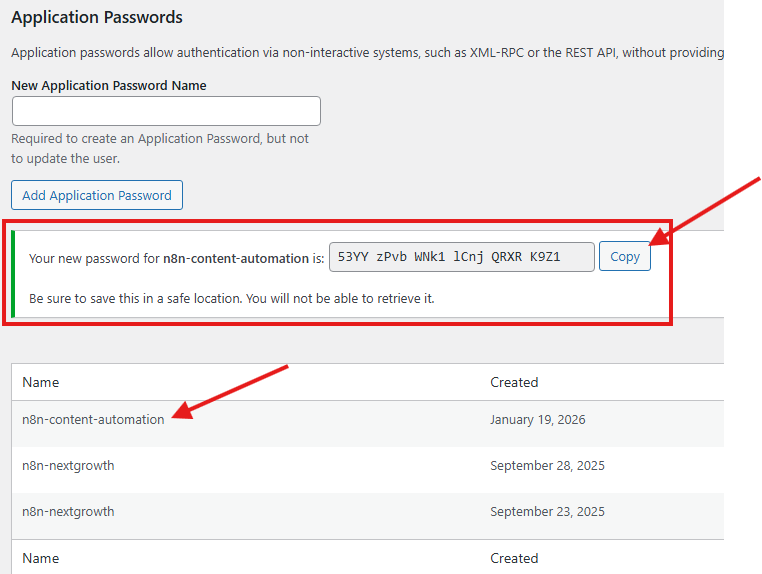
Task: Click the September 23, 2025 created date
Action: (x=547, y=512)
